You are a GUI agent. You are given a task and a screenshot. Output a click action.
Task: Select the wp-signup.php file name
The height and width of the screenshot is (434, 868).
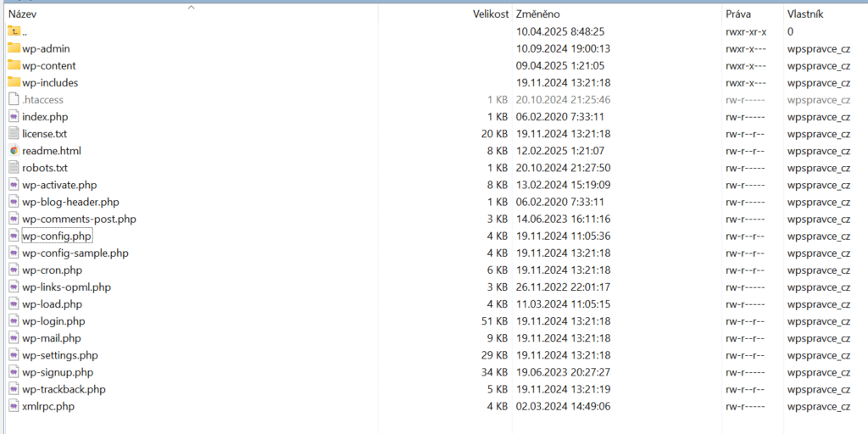pos(58,373)
